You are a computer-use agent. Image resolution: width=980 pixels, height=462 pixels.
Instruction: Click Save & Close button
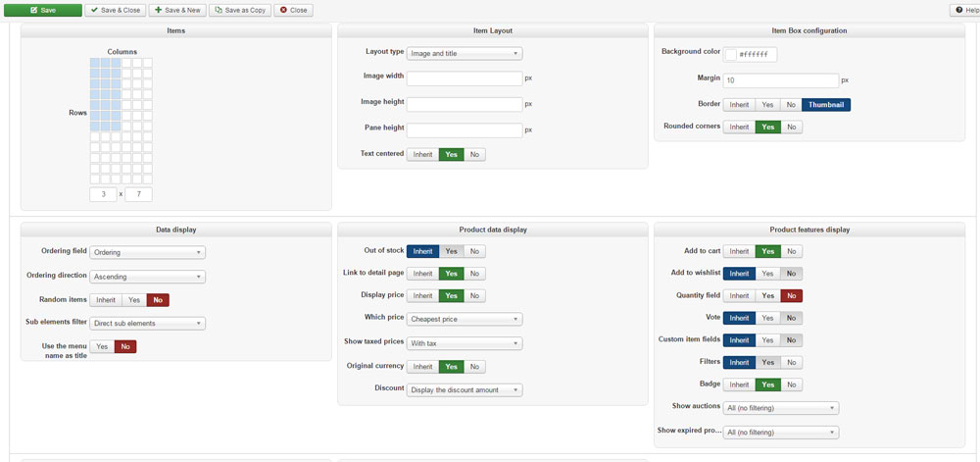116,10
